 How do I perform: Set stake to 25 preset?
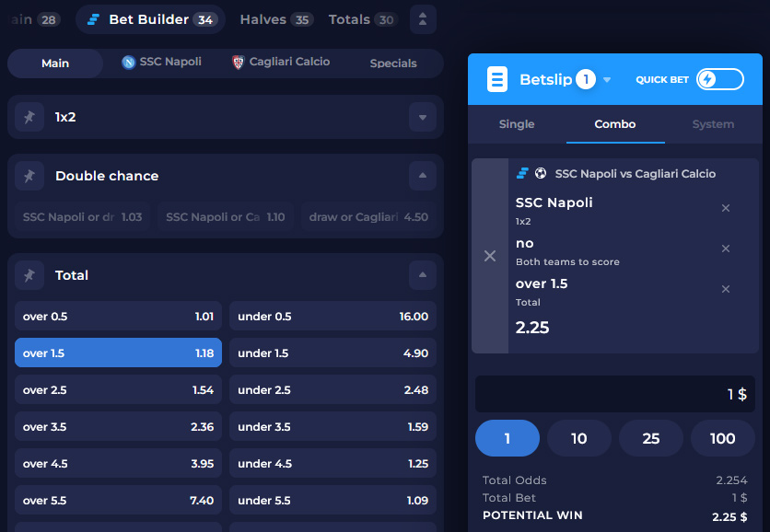pyautogui.click(x=650, y=438)
